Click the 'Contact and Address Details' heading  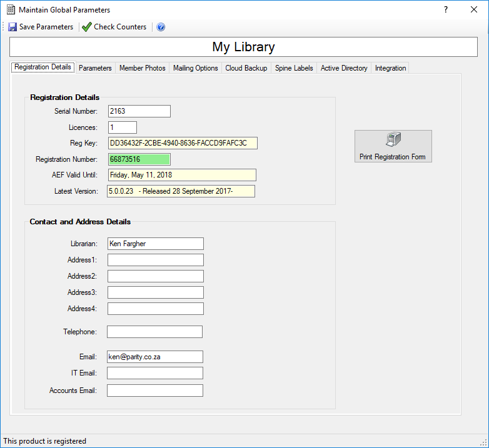[x=80, y=222]
